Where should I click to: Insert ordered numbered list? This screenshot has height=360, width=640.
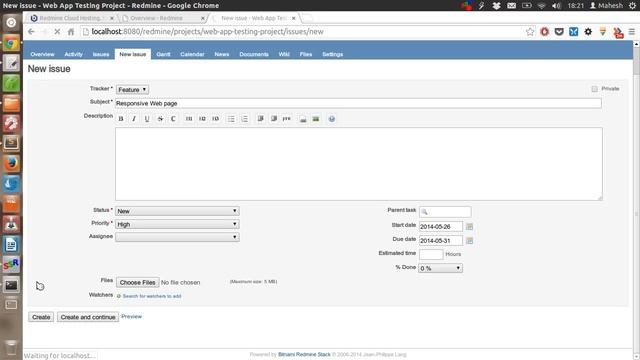[244, 119]
